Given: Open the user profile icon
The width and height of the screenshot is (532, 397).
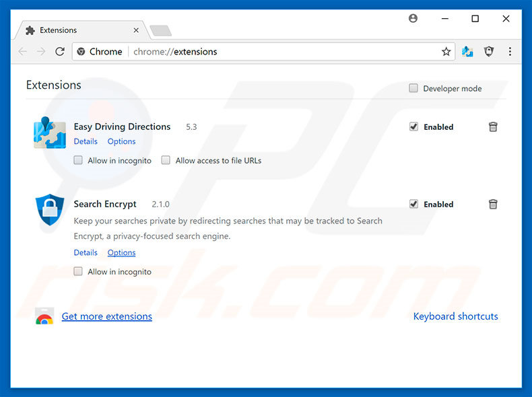Looking at the screenshot, I should [x=413, y=18].
